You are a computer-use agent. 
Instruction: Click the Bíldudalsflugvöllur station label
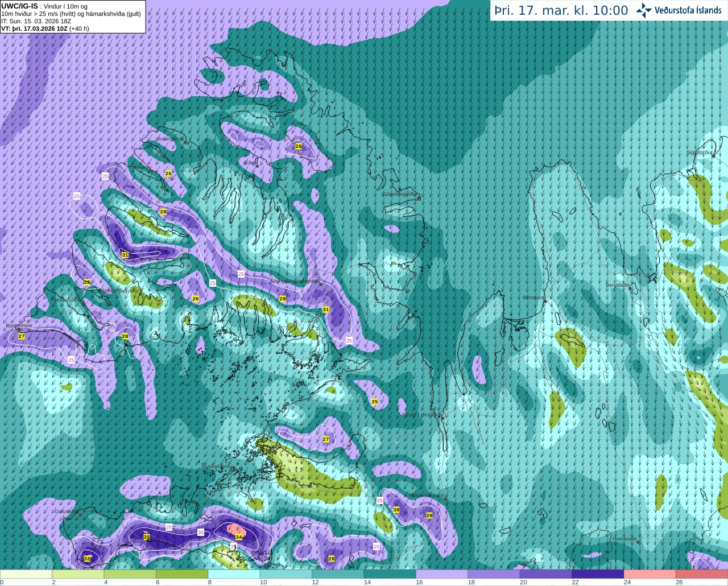[x=119, y=290]
